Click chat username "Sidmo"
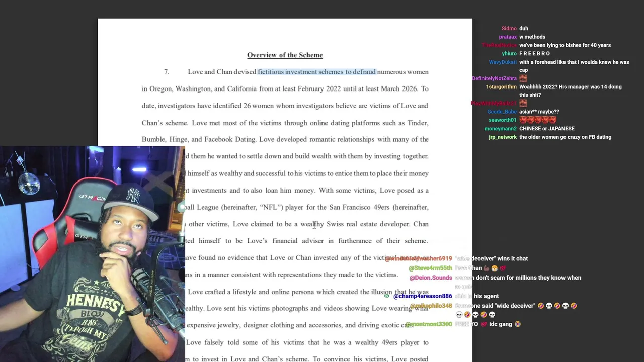 click(509, 29)
